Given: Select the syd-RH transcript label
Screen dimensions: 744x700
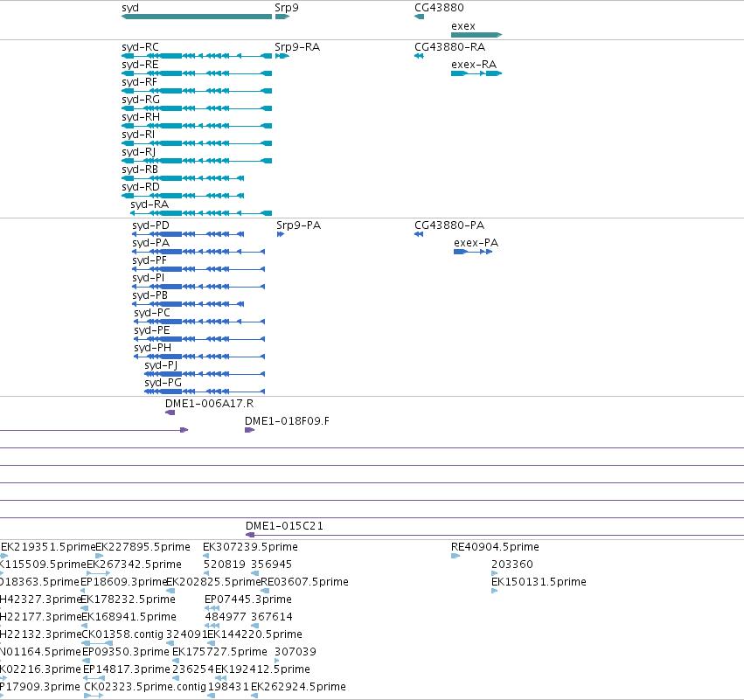Looking at the screenshot, I should click(141, 117).
